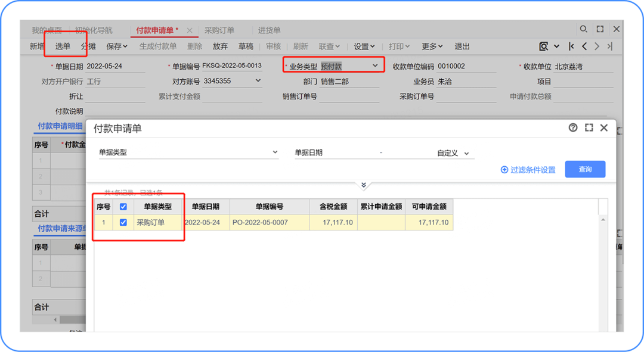Screen dimensions: 644x352
Task: Collapse the filter area with the double chevron
Action: coord(364,185)
